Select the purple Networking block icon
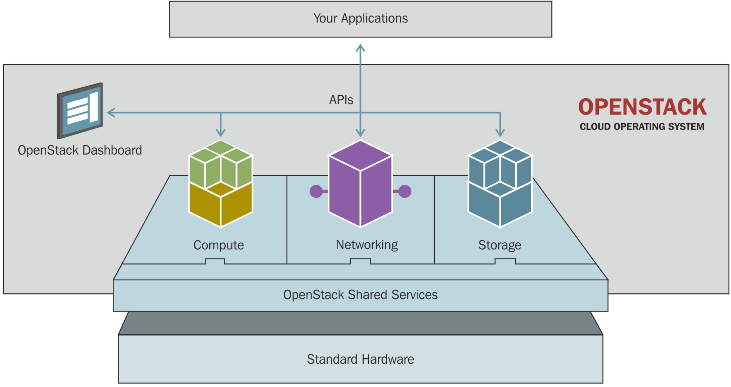 coord(360,184)
